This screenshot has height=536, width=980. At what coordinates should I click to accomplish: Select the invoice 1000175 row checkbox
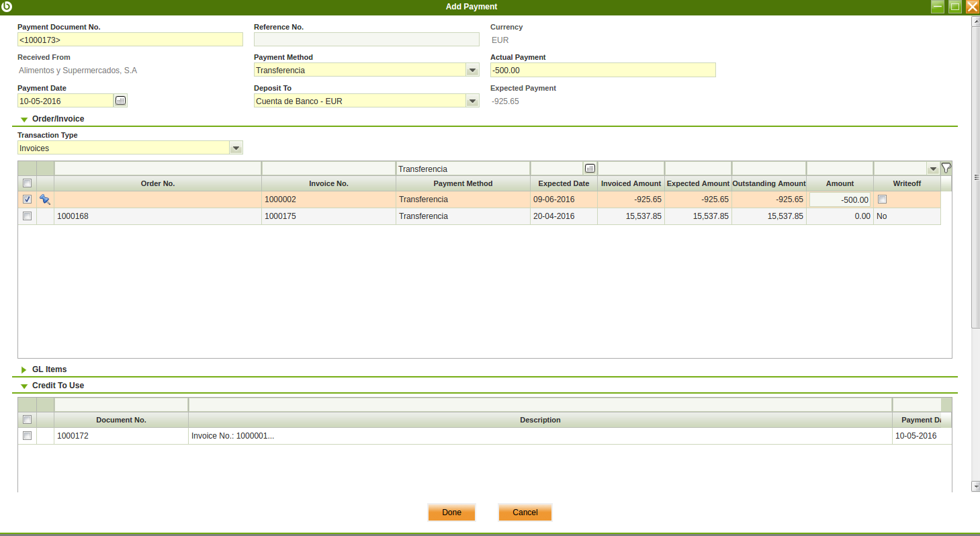[x=27, y=216]
